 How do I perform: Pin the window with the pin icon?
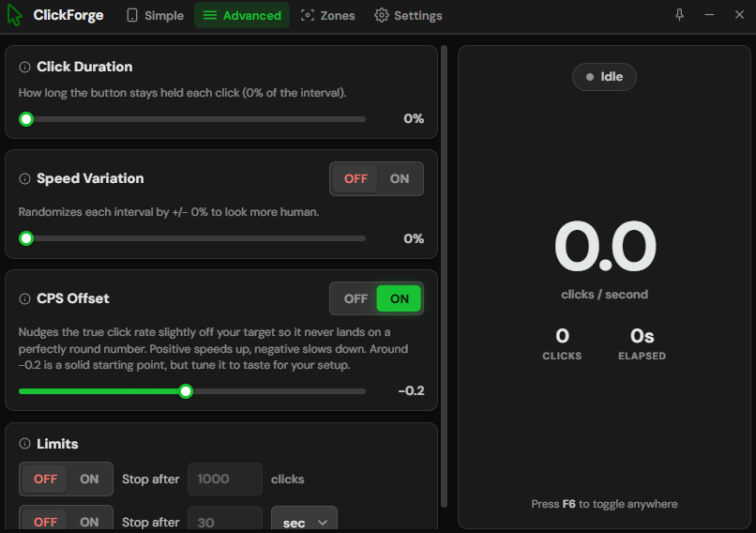[679, 15]
